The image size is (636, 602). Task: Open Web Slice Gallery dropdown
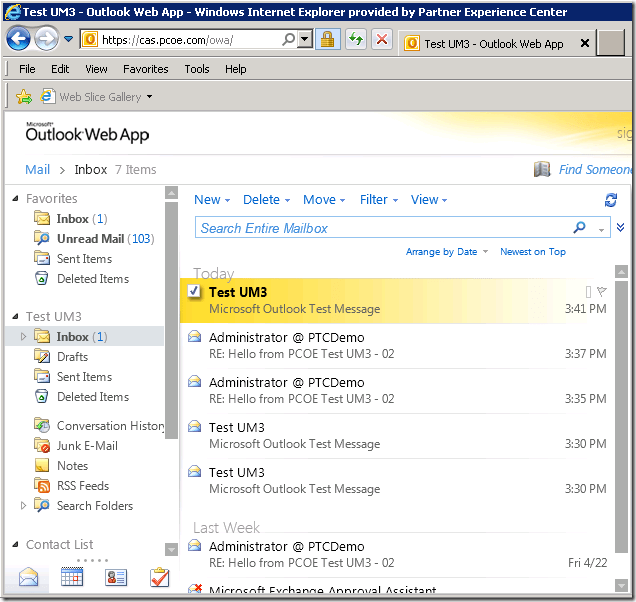tap(149, 97)
